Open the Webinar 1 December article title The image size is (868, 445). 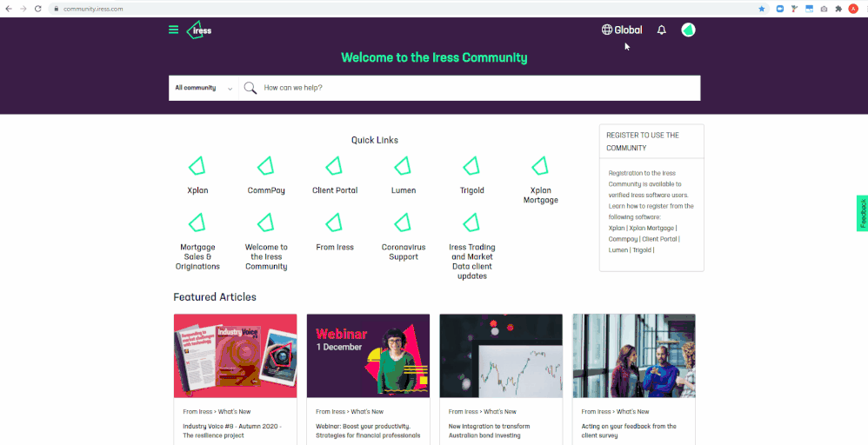[367, 430]
